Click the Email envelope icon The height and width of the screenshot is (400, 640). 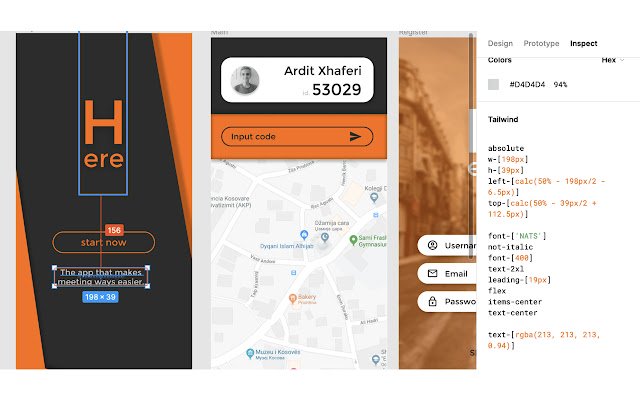click(x=432, y=273)
